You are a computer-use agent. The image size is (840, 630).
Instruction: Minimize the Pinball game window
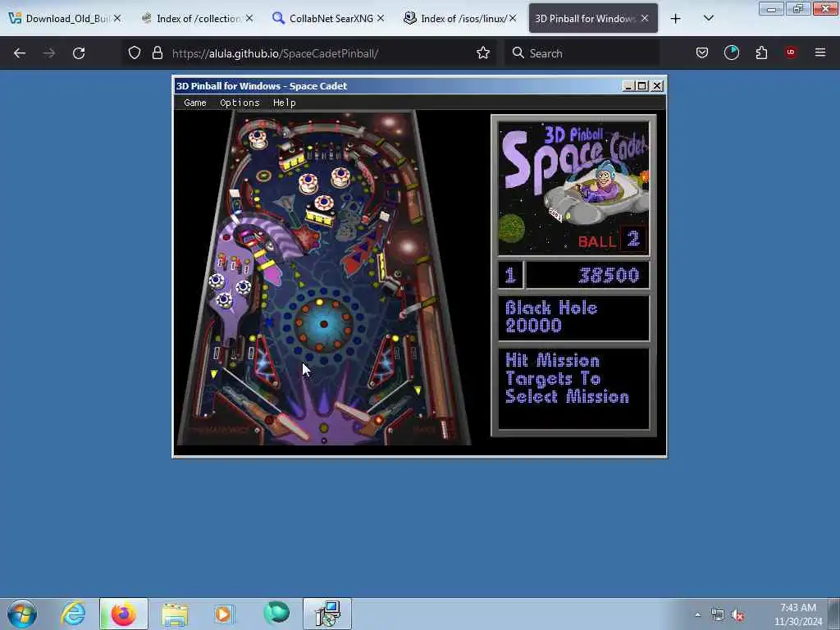point(628,85)
